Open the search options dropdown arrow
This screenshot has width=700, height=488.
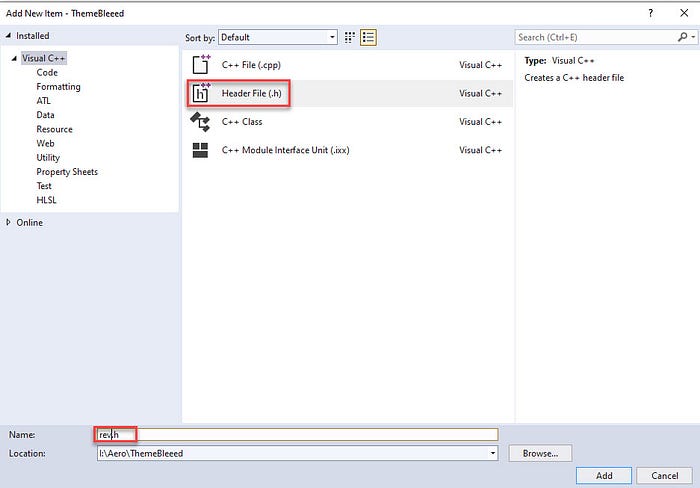[x=693, y=37]
